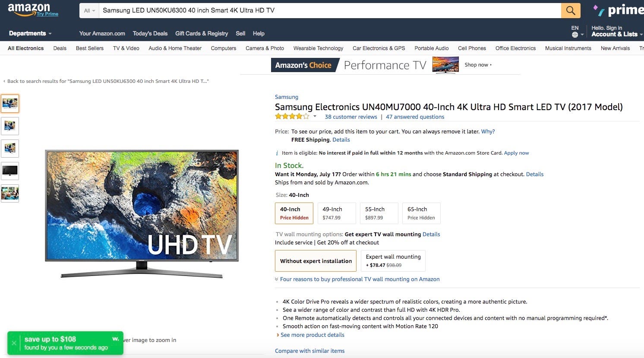Click the star rating icons

(292, 117)
